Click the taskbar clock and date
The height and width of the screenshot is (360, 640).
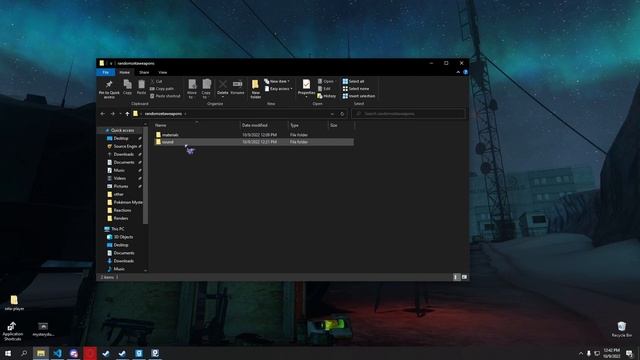point(611,353)
